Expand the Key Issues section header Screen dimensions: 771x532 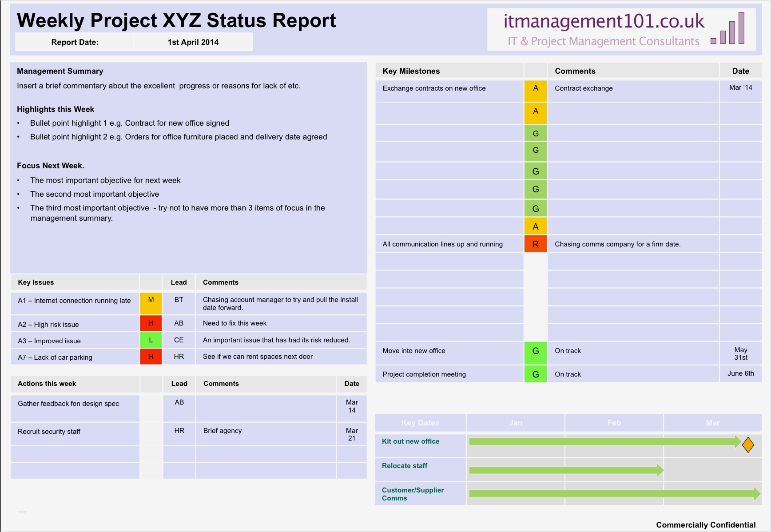(36, 282)
